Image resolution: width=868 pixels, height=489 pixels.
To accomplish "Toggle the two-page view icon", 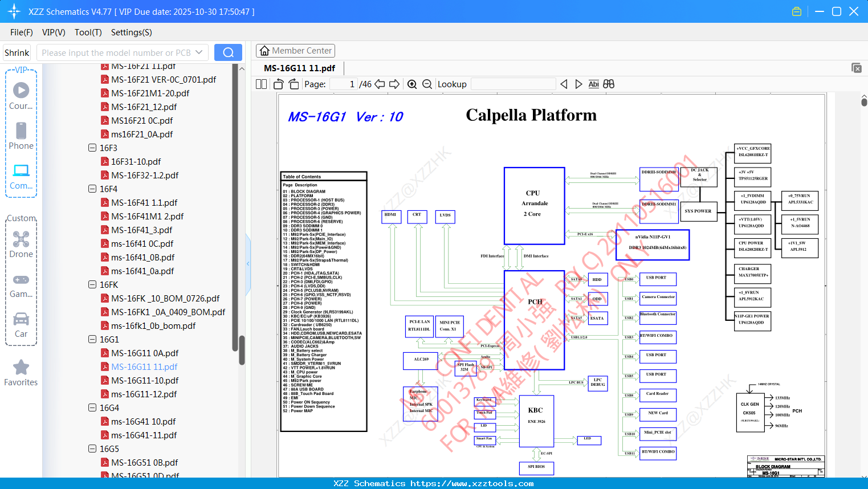I will coord(262,84).
